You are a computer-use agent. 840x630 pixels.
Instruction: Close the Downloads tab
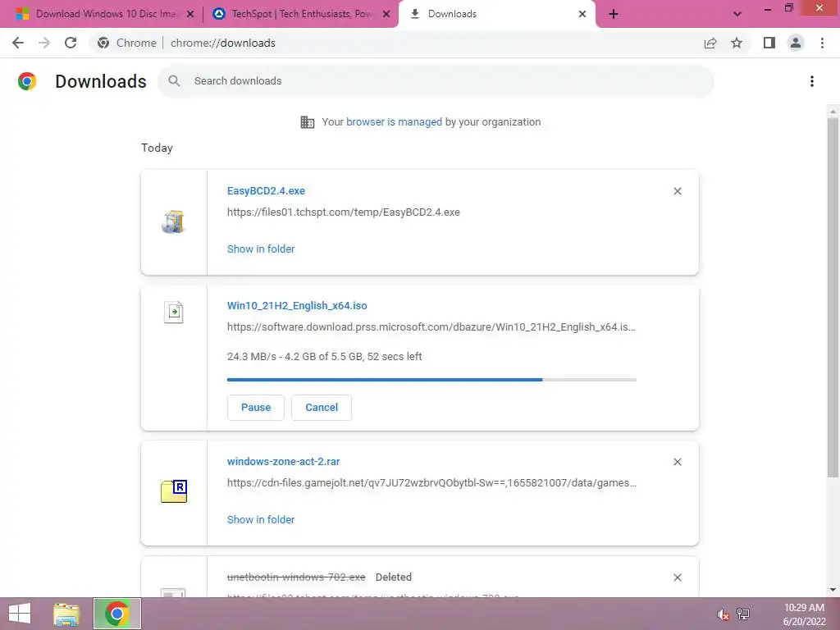(x=582, y=14)
